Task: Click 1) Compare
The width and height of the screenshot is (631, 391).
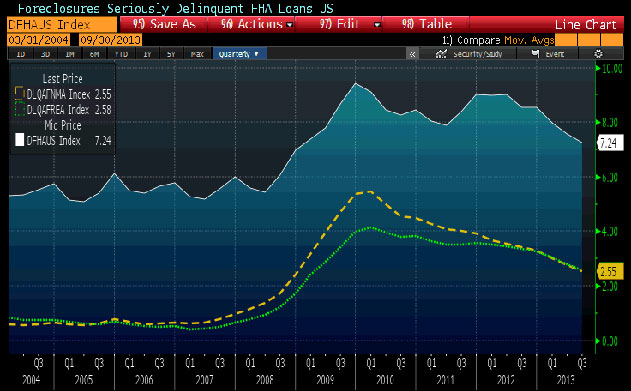Action: [471, 40]
